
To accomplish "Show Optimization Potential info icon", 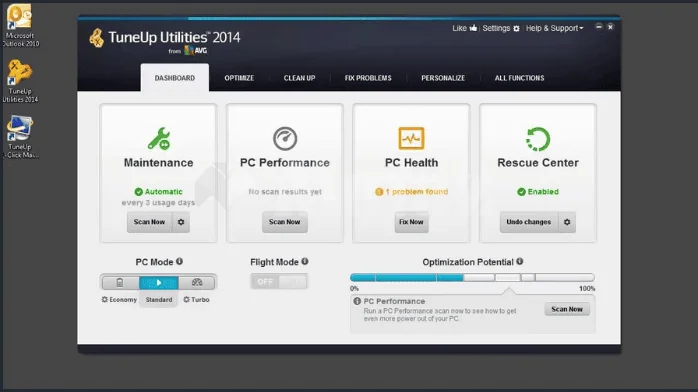I will tap(519, 262).
